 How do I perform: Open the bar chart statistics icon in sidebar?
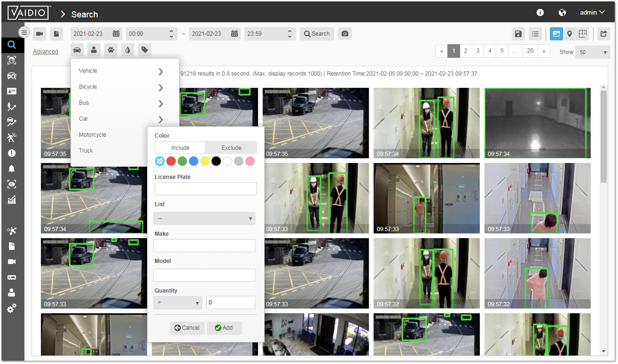coord(12,200)
